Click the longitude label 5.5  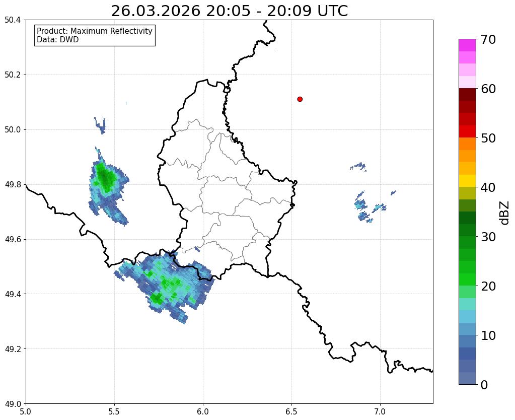pyautogui.click(x=114, y=411)
